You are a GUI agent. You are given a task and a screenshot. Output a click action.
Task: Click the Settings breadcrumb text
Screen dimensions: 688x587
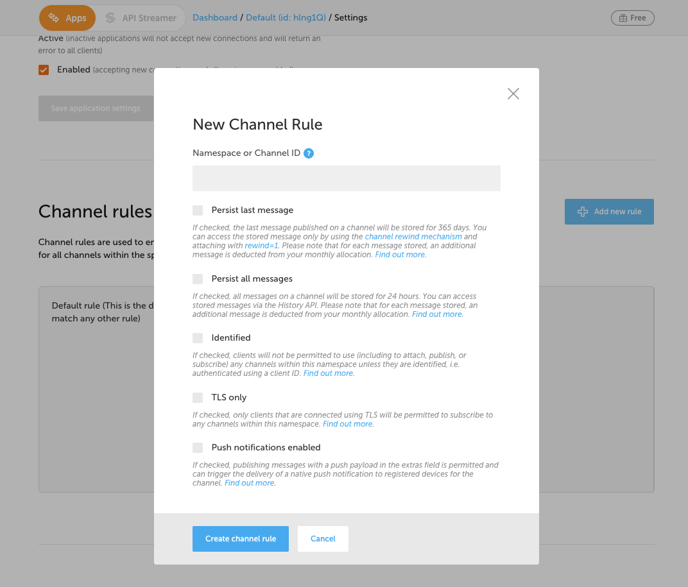351,18
